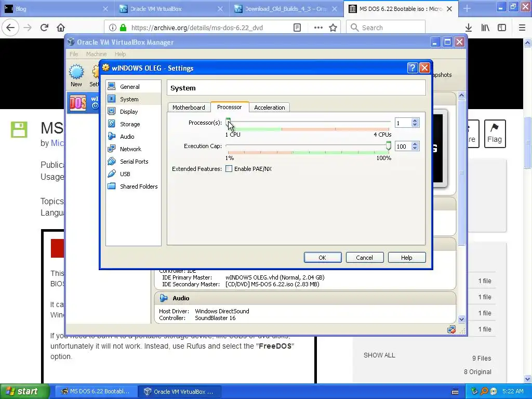Viewport: 532px width, 399px height.
Task: Decrease Execution Cap with down arrow
Action: (x=415, y=148)
